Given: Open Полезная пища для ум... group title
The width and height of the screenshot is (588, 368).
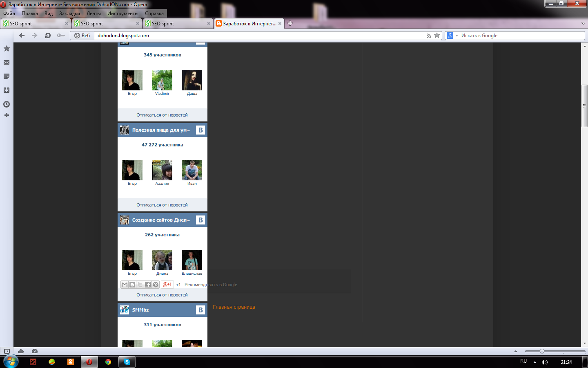Looking at the screenshot, I should click(x=161, y=130).
